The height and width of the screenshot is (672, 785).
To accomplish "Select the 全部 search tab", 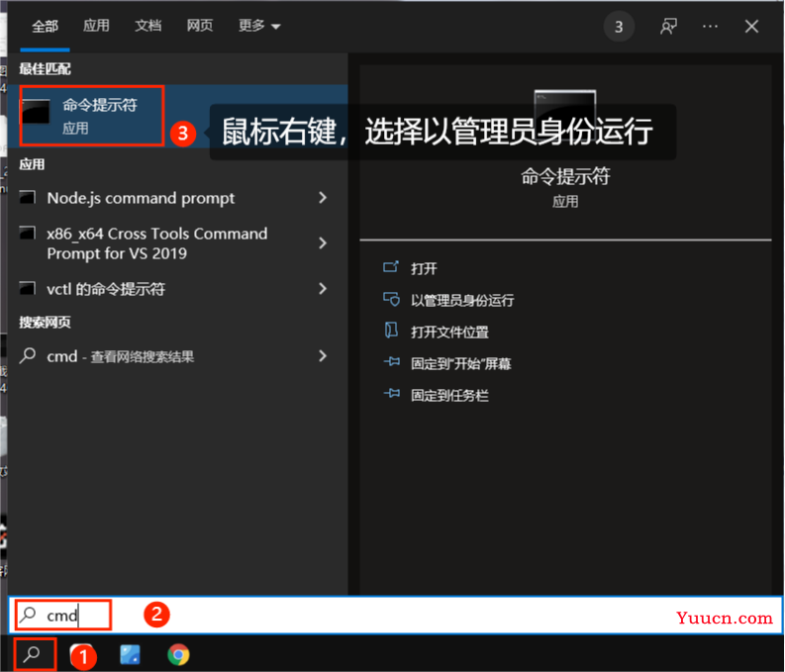I will coord(46,26).
